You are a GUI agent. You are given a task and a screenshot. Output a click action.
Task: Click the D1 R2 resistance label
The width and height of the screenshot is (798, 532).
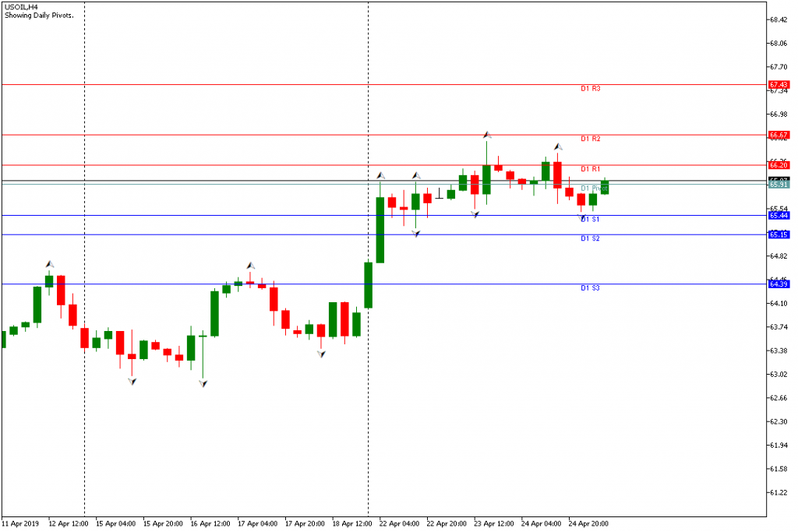(x=591, y=139)
